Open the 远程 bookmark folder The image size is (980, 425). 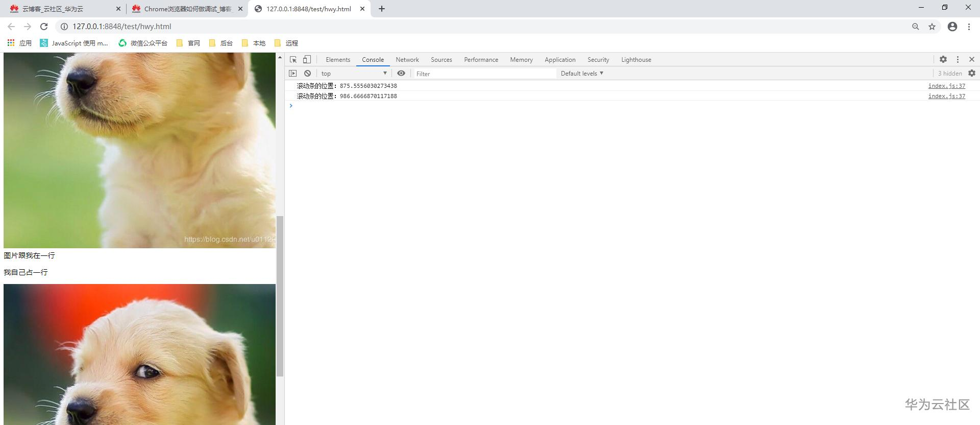[x=286, y=43]
